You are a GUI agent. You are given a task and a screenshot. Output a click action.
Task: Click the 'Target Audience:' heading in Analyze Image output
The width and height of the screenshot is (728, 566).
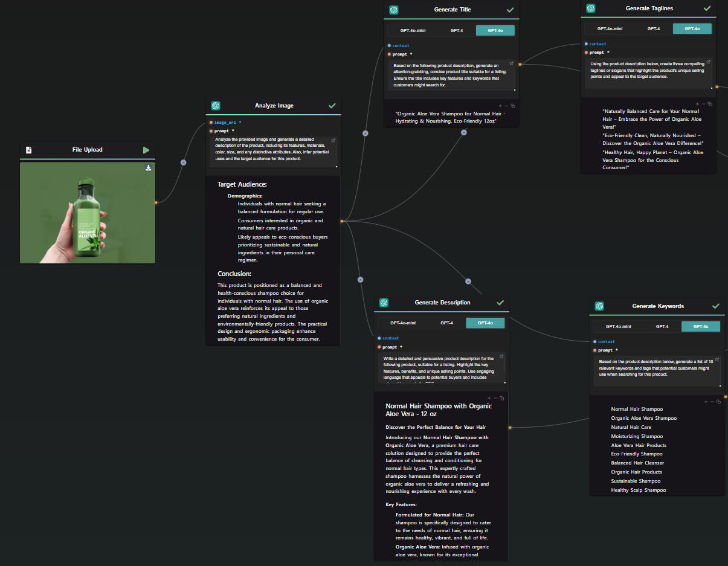pyautogui.click(x=242, y=184)
